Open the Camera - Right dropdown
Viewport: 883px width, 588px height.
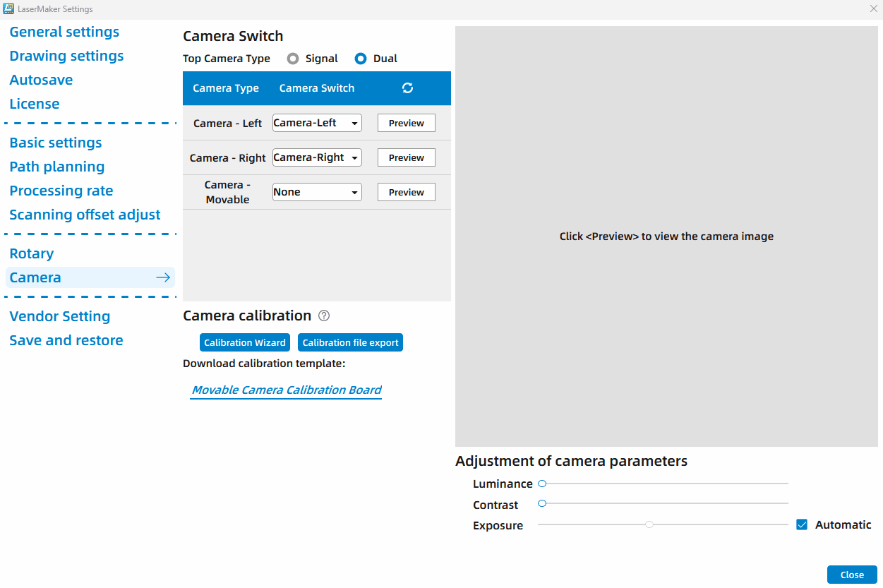click(317, 157)
